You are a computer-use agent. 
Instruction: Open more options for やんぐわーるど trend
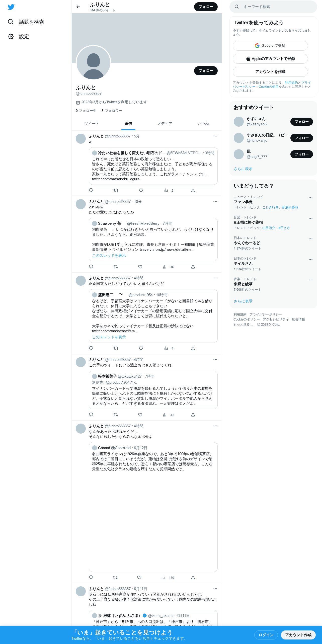[x=310, y=239]
